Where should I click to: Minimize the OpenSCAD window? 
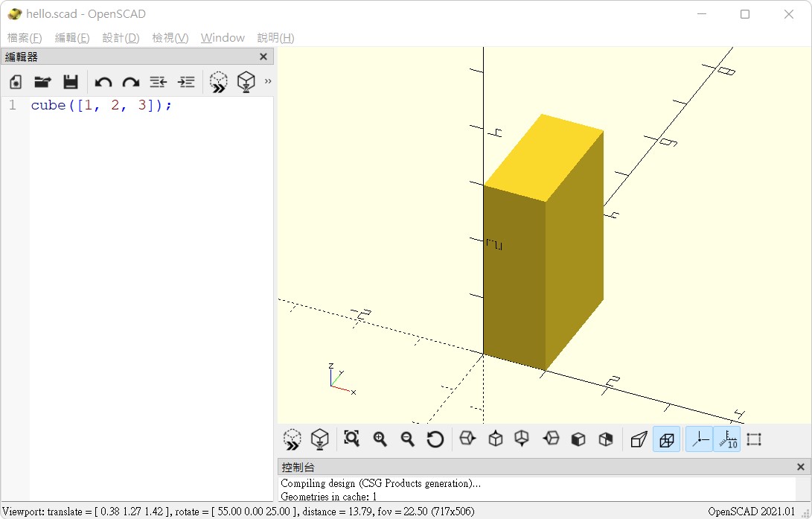pos(702,14)
